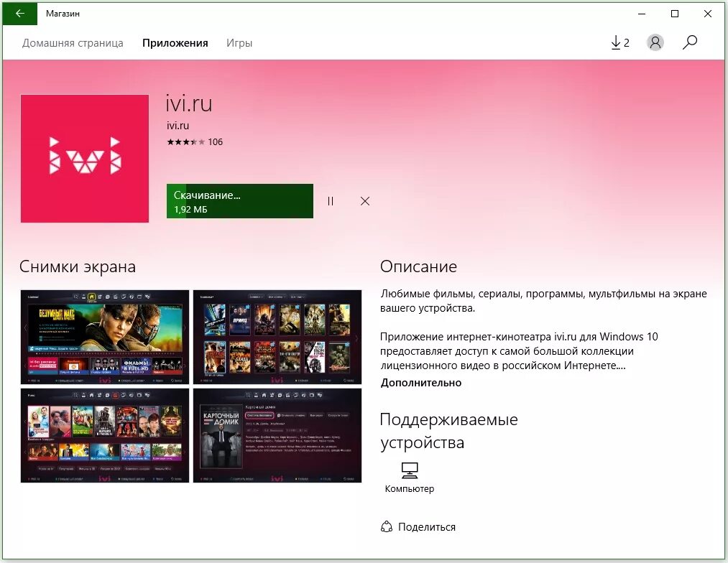The image size is (728, 563).
Task: Cancel the ivi.ru download
Action: pyautogui.click(x=365, y=201)
